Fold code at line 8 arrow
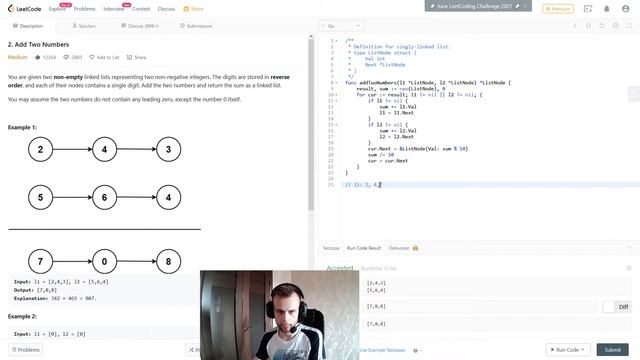 [x=336, y=82]
